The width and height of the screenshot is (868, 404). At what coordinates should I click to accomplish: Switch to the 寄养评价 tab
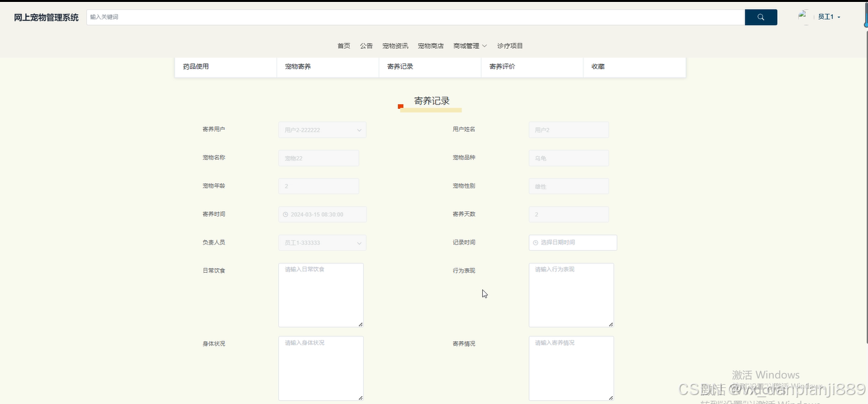point(532,67)
